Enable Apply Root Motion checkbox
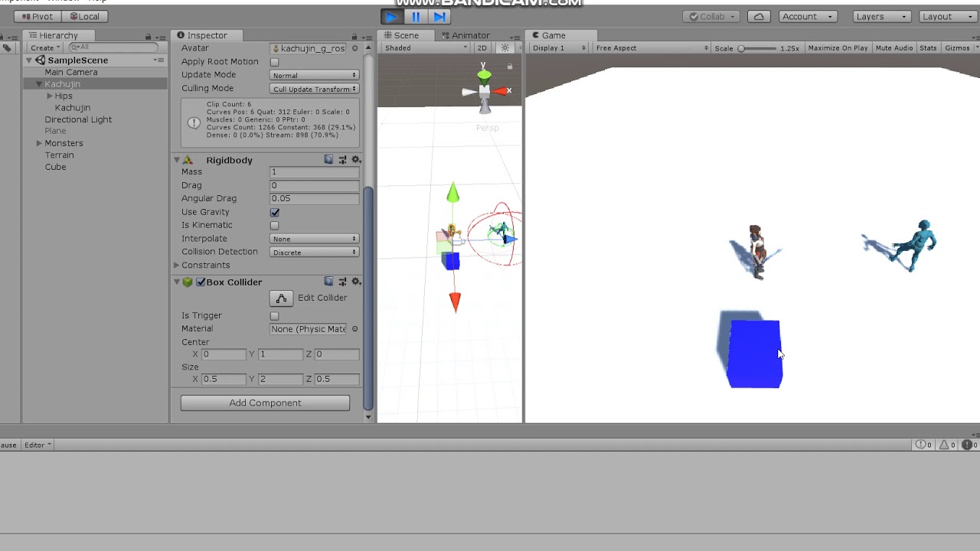Screen dimensions: 980x551 pyautogui.click(x=274, y=62)
